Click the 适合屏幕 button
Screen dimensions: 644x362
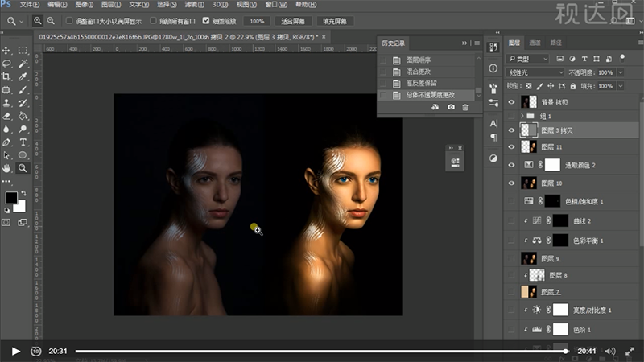coord(293,21)
